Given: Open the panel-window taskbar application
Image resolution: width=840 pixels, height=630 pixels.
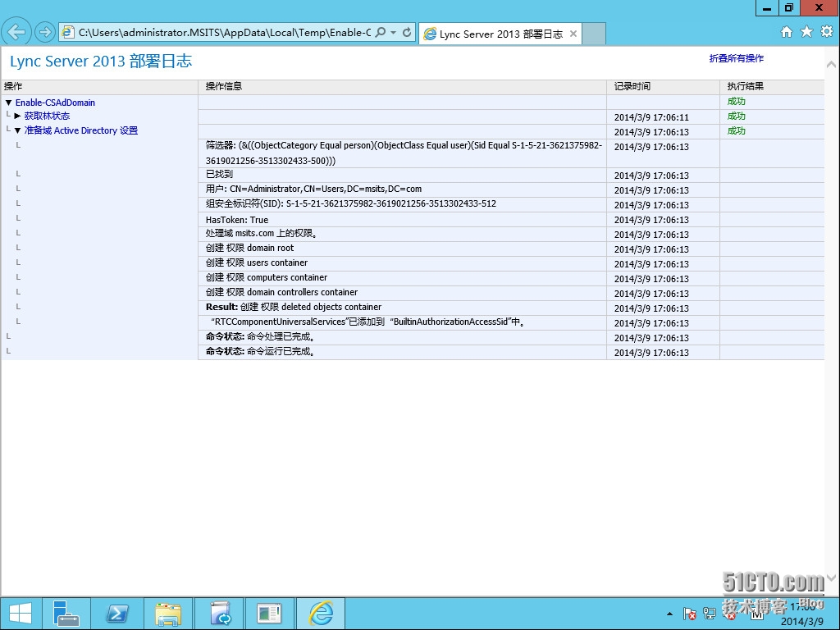Looking at the screenshot, I should click(269, 614).
